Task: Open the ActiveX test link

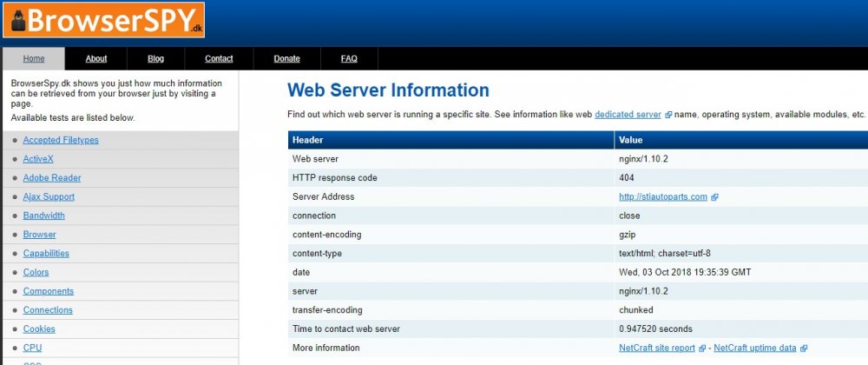Action: [x=38, y=159]
